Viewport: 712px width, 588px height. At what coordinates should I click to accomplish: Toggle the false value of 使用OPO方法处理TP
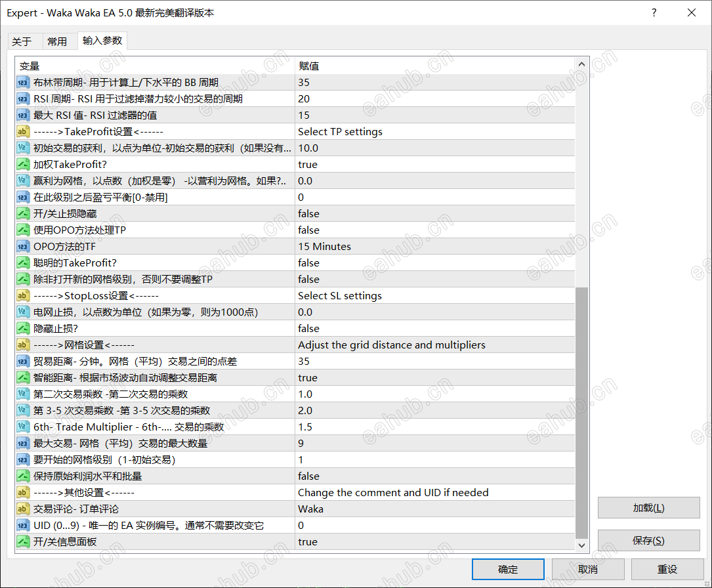pyautogui.click(x=435, y=230)
